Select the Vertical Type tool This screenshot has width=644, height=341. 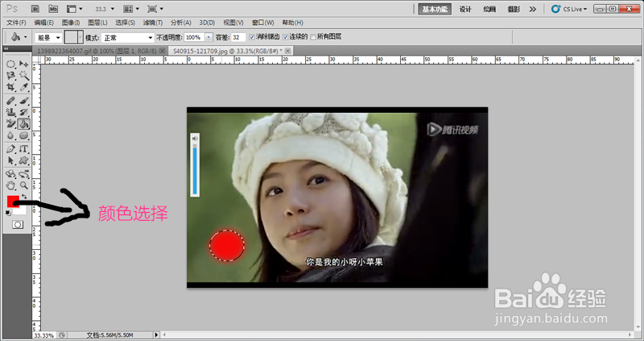pyautogui.click(x=24, y=149)
